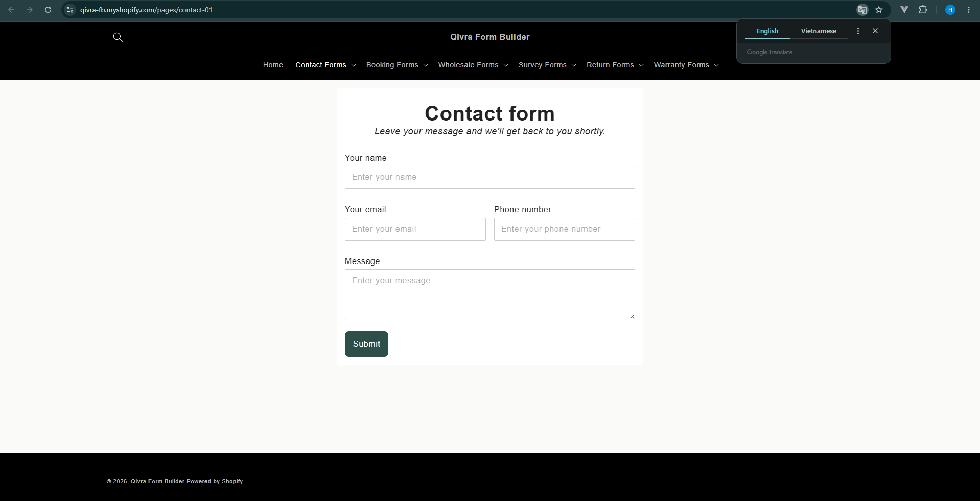The height and width of the screenshot is (501, 980).
Task: Open the Chrome profile avatar
Action: (x=950, y=10)
